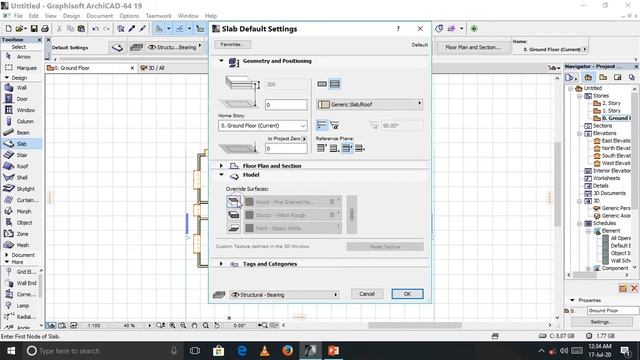This screenshot has height=360, width=640.
Task: Open the Document menu
Action: [x=100, y=16]
